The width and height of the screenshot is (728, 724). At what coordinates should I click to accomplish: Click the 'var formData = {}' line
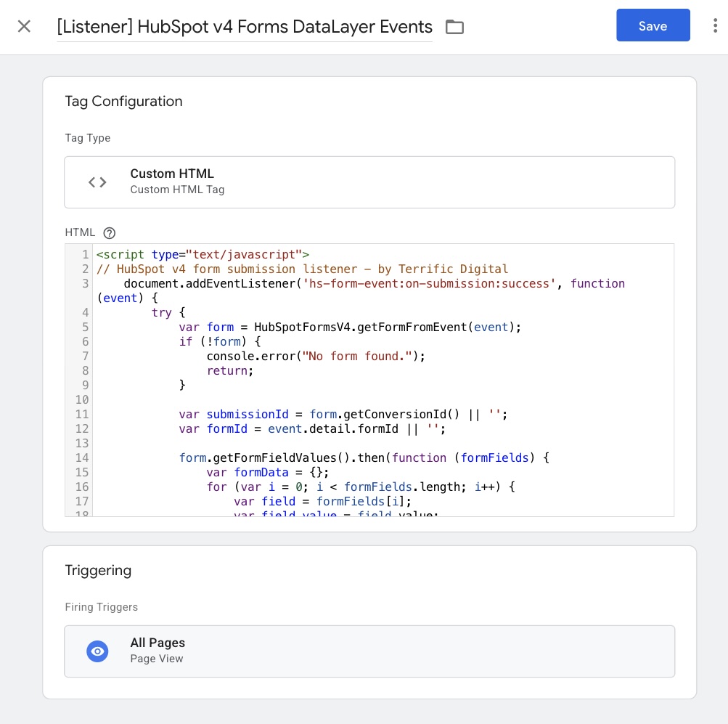coord(268,472)
